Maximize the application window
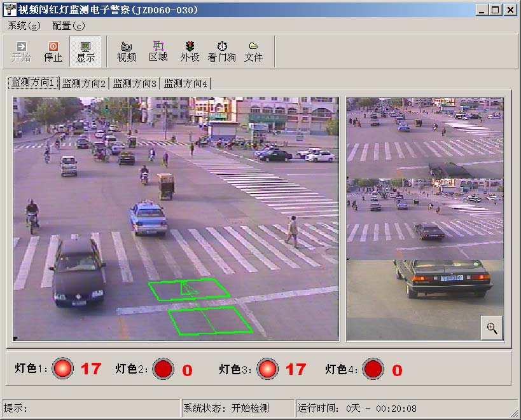This screenshot has width=521, height=420. 495,10
